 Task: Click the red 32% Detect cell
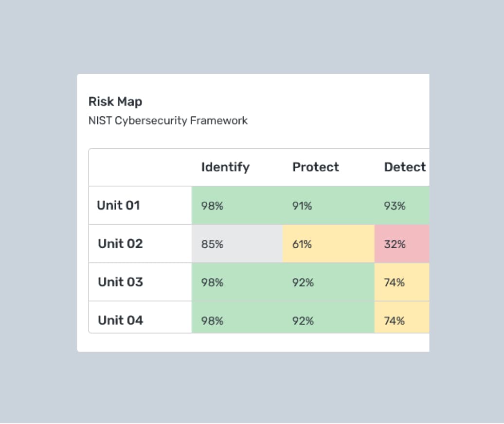[x=402, y=244]
